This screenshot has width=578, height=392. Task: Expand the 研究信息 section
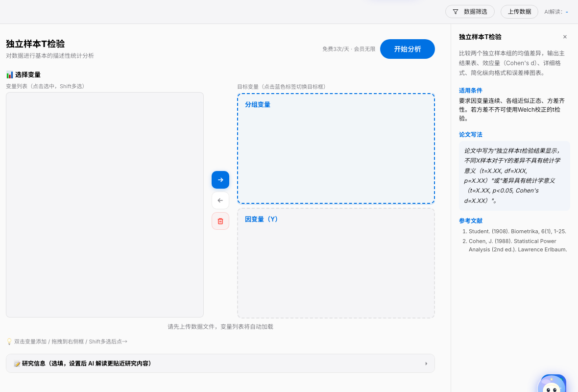pyautogui.click(x=220, y=363)
